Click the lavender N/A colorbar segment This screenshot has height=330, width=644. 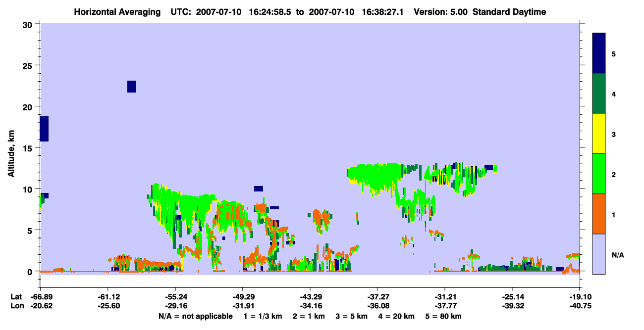(599, 254)
